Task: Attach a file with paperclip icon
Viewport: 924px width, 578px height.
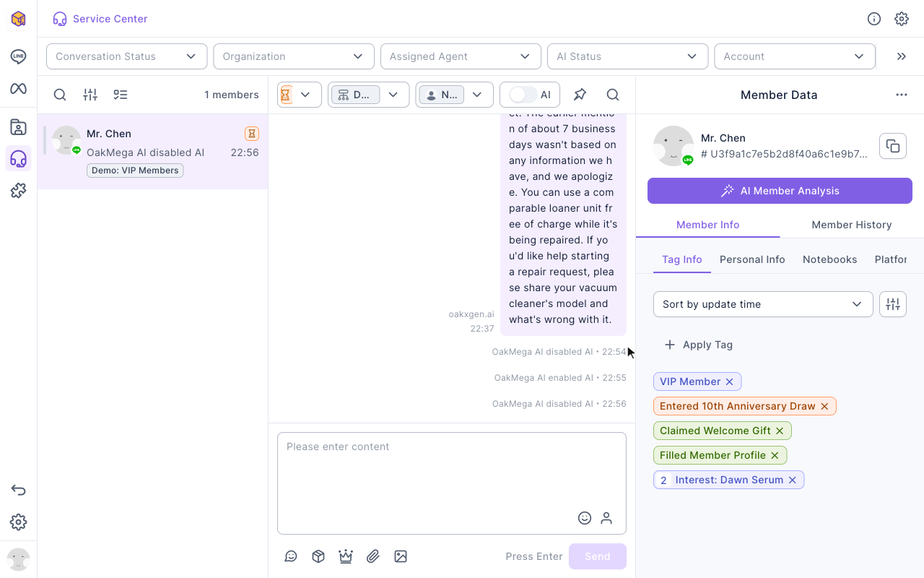Action: pyautogui.click(x=373, y=556)
